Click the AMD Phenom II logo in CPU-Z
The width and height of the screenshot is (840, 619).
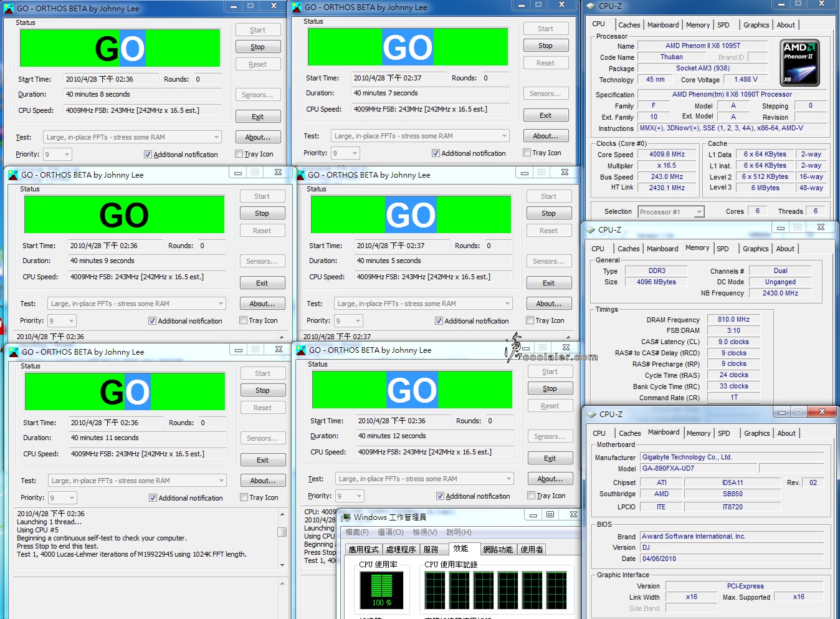(800, 62)
